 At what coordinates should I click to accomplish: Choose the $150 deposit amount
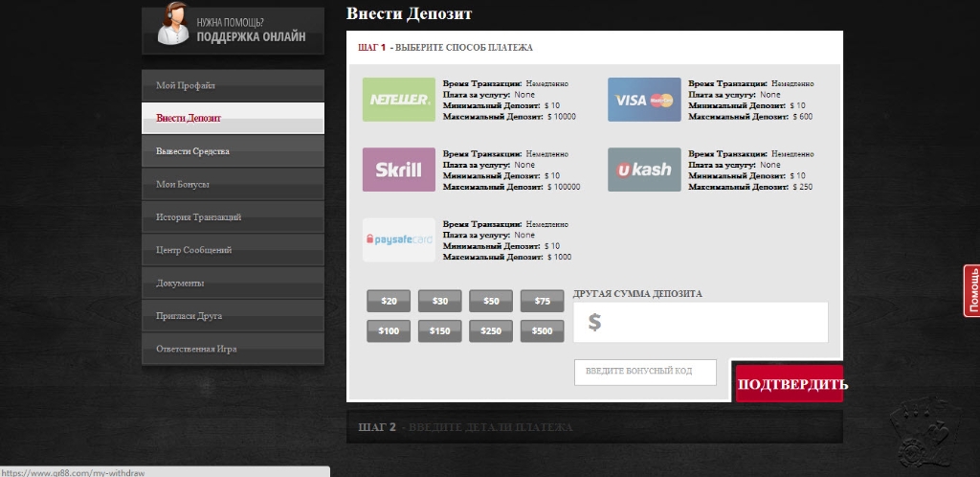[x=440, y=330]
